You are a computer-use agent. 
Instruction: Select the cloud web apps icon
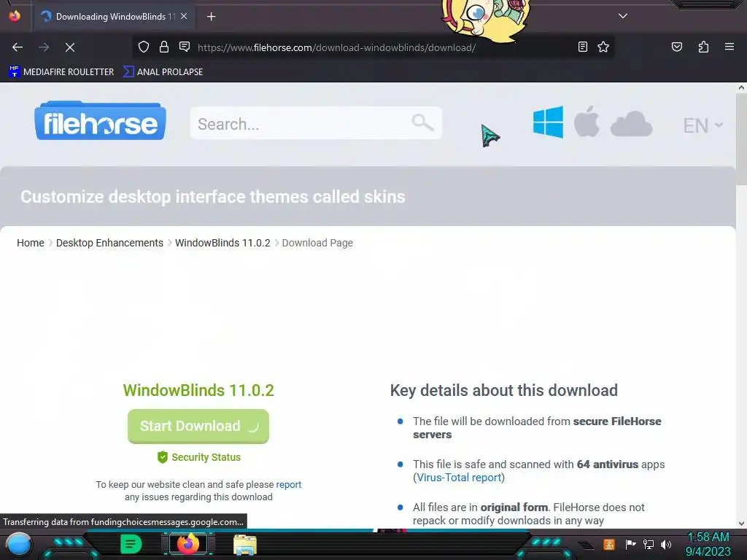pos(631,124)
